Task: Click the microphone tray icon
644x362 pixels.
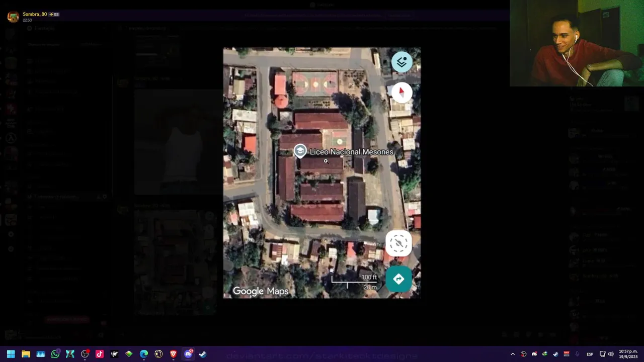Action: pyautogui.click(x=577, y=354)
